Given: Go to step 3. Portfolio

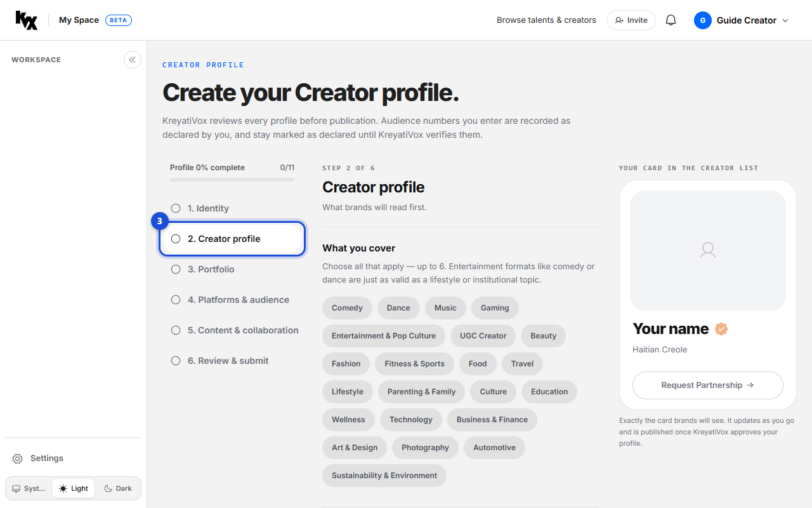Looking at the screenshot, I should (x=232, y=269).
